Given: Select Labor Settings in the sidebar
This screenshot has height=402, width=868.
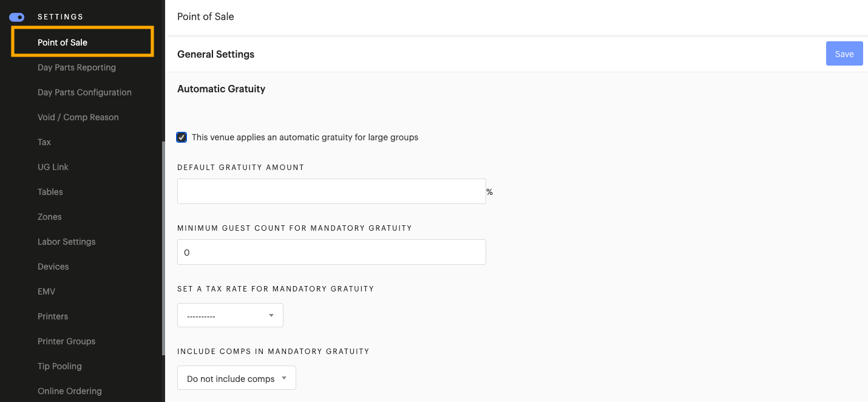Looking at the screenshot, I should click(x=66, y=242).
